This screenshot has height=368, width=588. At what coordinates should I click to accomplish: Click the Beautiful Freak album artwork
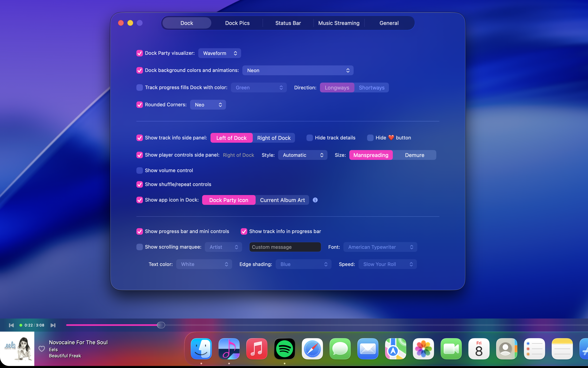click(17, 349)
